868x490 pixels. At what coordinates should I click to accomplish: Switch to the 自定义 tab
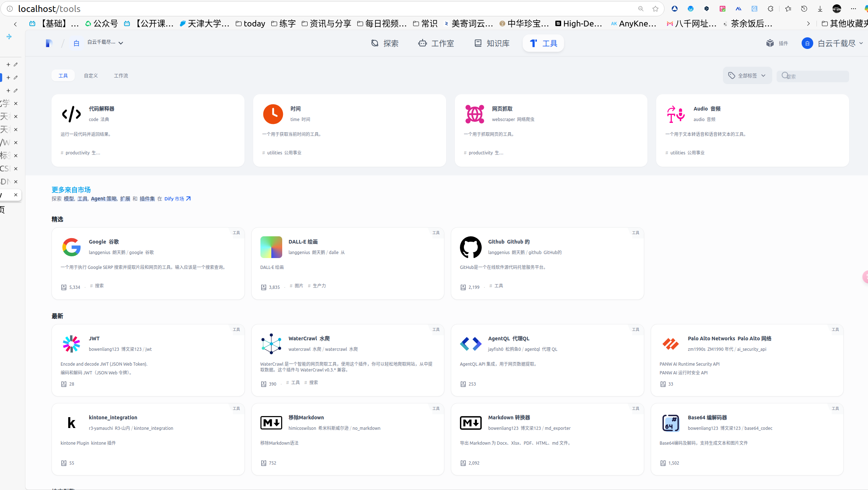click(91, 75)
